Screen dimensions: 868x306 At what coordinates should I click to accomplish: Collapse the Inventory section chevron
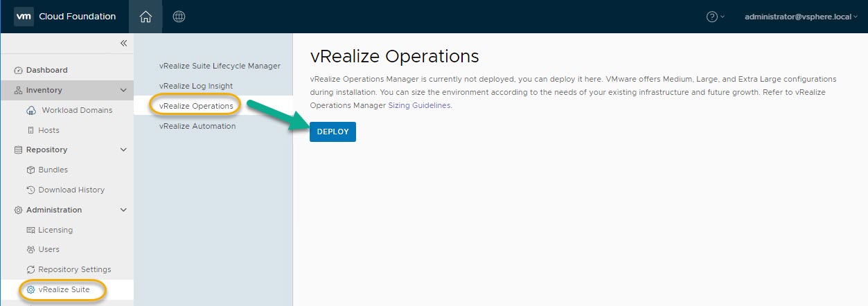(x=123, y=90)
